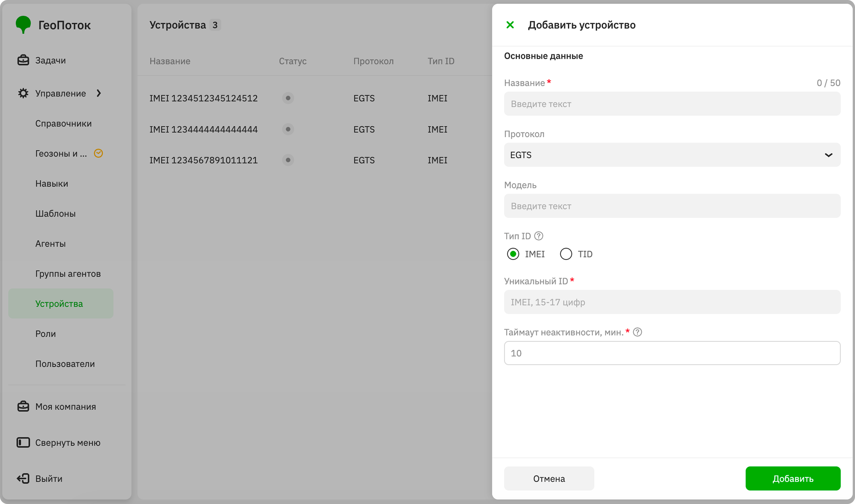The image size is (855, 504).
Task: Focus the Таймаут неактивности field
Action: 672,353
